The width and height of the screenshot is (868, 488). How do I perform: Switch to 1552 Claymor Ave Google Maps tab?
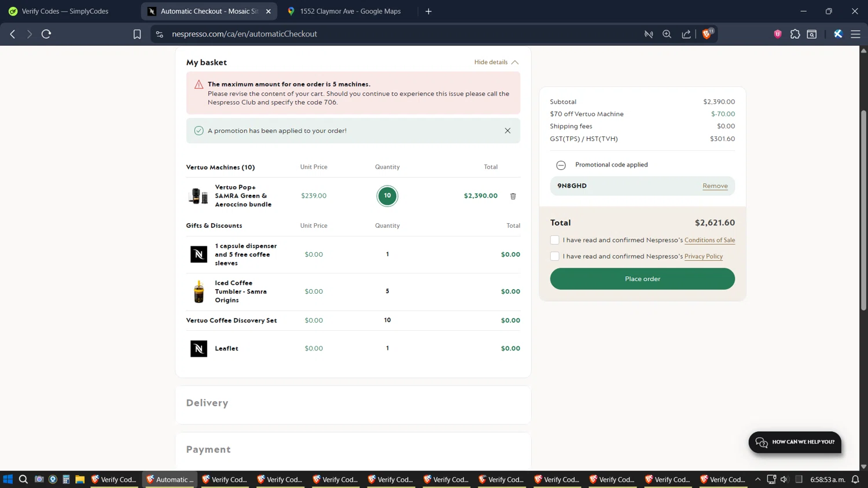click(350, 11)
